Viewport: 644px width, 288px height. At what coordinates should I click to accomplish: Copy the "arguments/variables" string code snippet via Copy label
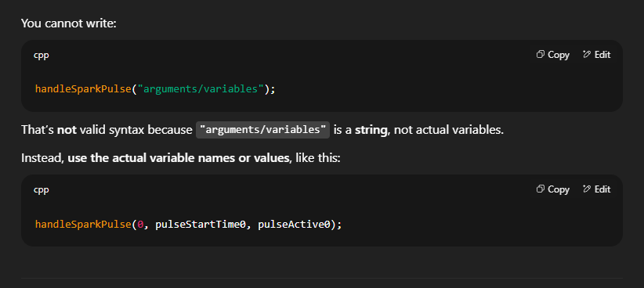click(x=558, y=55)
